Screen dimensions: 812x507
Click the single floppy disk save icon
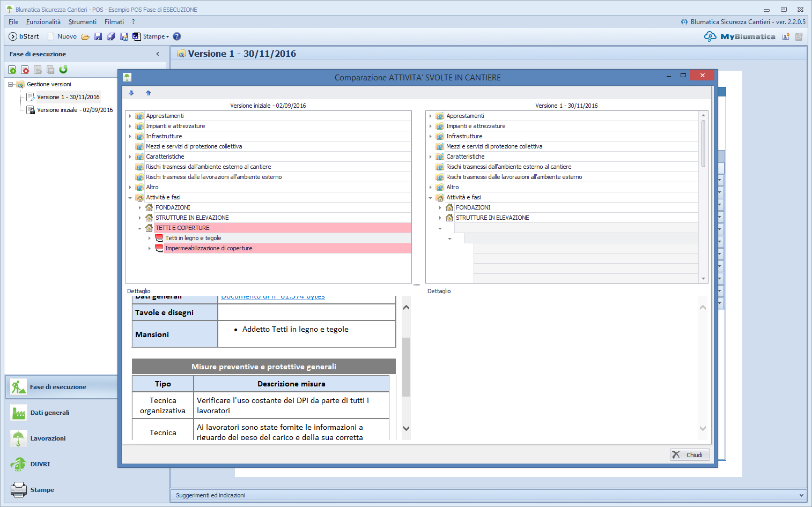tap(98, 36)
